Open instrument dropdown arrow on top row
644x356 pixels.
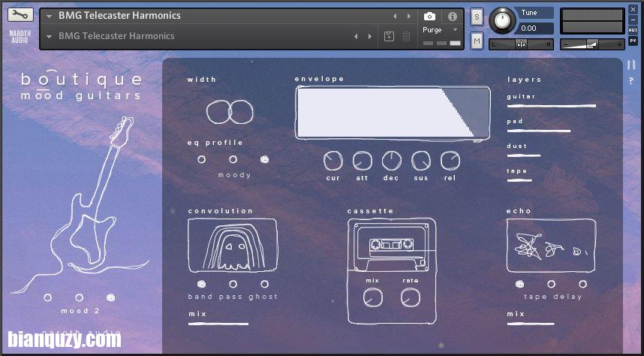click(50, 17)
